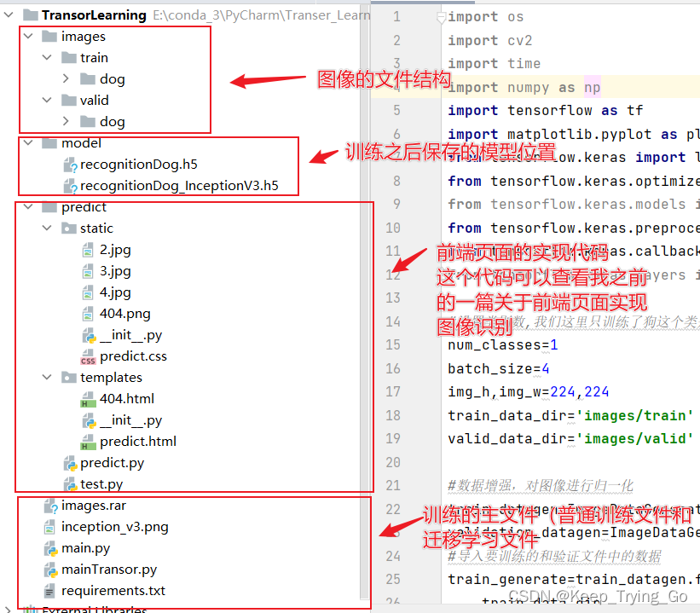Click the predict folder icon

point(49,206)
